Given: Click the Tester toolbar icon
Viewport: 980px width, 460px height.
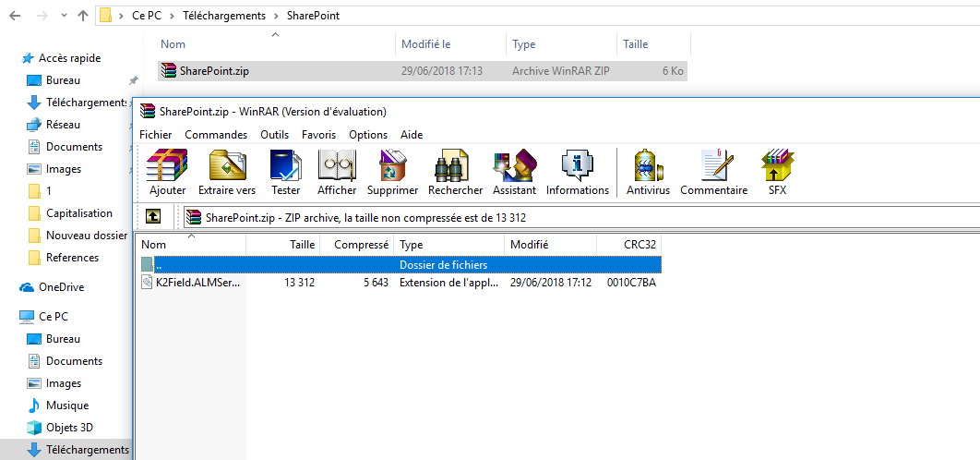Looking at the screenshot, I should click(x=286, y=174).
